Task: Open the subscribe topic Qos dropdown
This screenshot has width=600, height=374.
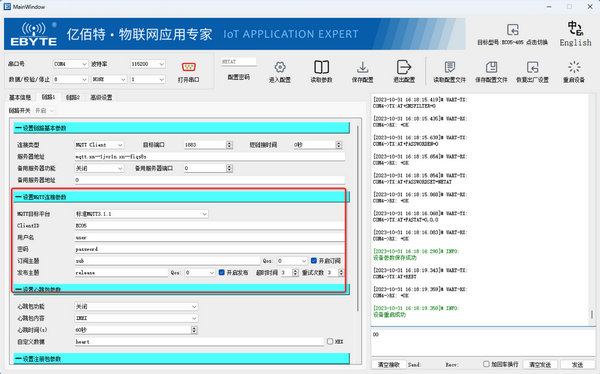Action: coord(292,261)
